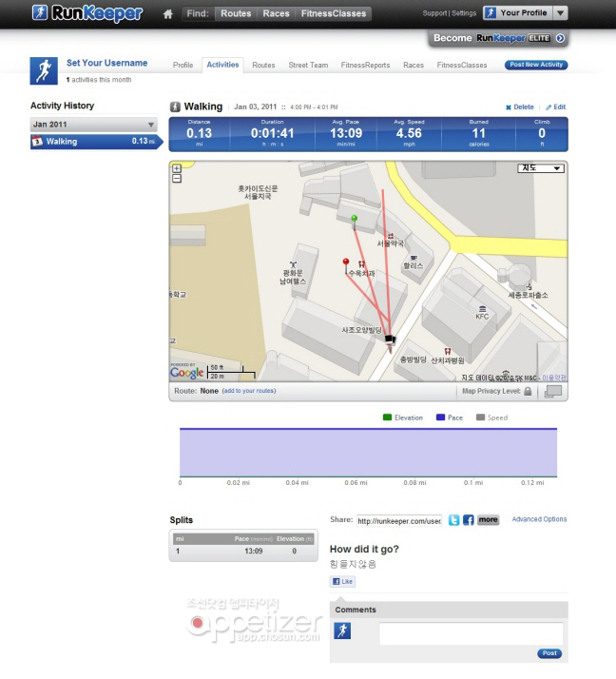Open Advanced Options

(539, 519)
